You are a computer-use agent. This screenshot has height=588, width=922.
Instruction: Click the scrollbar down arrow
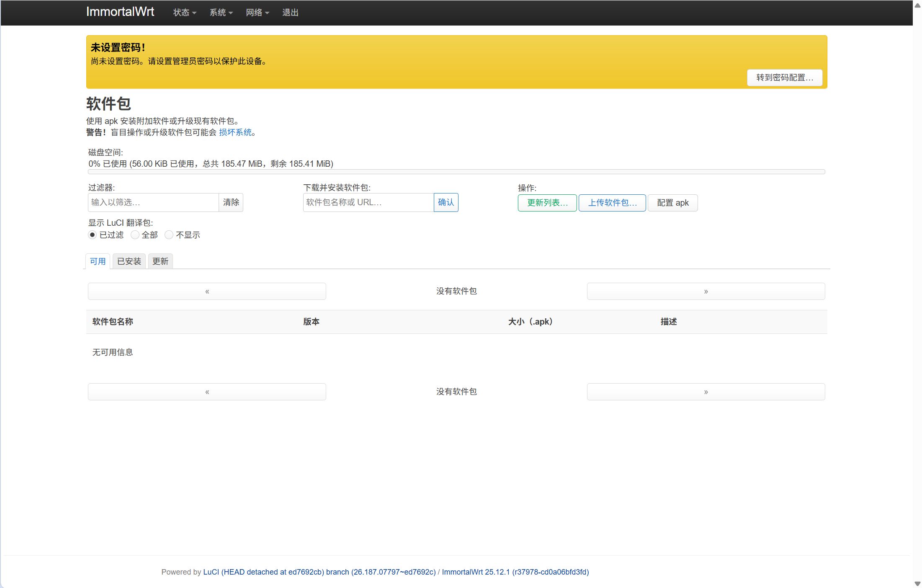tap(917, 583)
